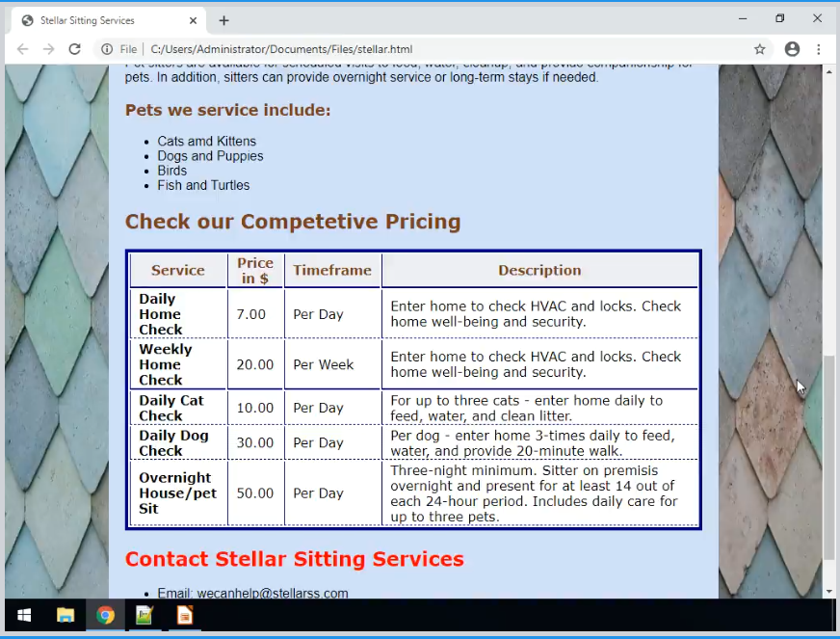This screenshot has height=639, width=840.
Task: Click the 'For up to three cats' description
Action: point(540,408)
